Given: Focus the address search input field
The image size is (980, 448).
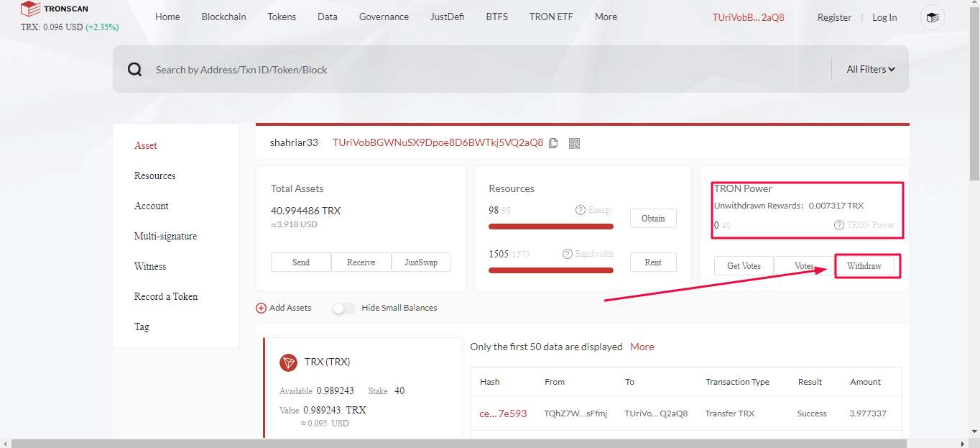Looking at the screenshot, I should point(489,70).
